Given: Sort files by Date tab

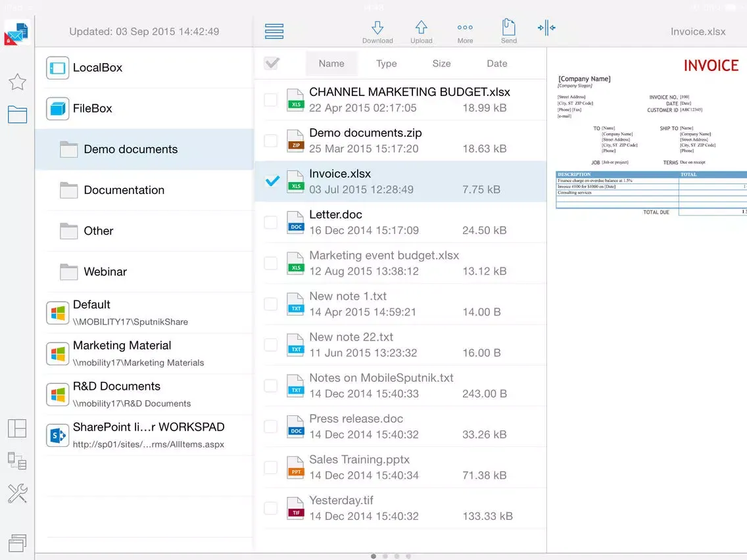Looking at the screenshot, I should [497, 63].
